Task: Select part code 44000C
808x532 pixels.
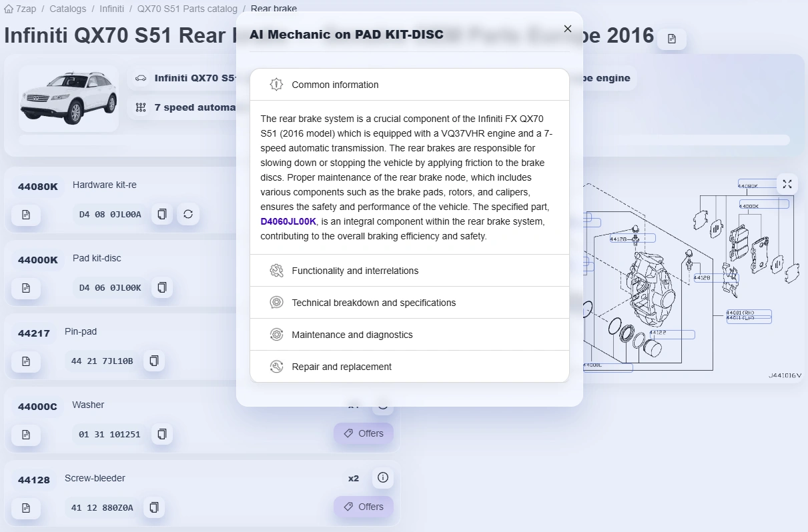Action: pos(38,407)
